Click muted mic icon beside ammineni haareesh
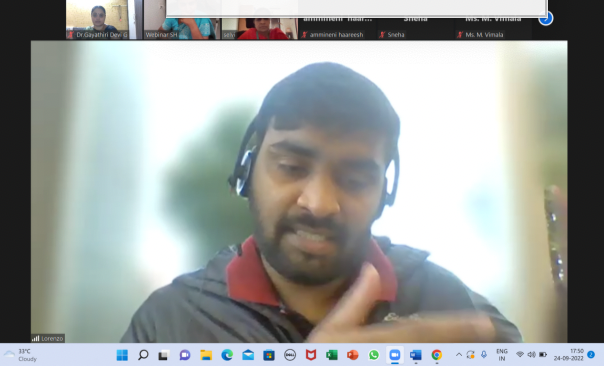This screenshot has width=606, height=368. click(x=305, y=35)
